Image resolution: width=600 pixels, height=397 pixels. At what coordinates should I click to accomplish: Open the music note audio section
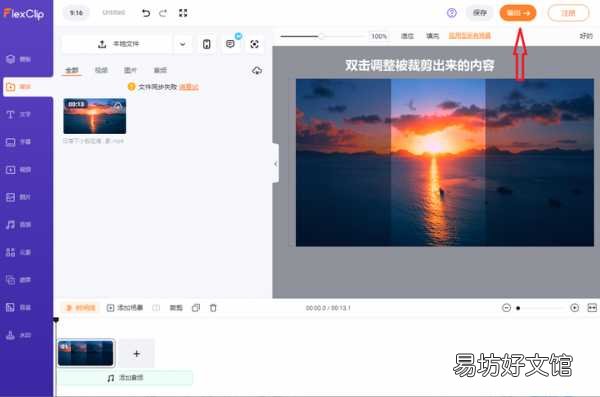pos(18,225)
